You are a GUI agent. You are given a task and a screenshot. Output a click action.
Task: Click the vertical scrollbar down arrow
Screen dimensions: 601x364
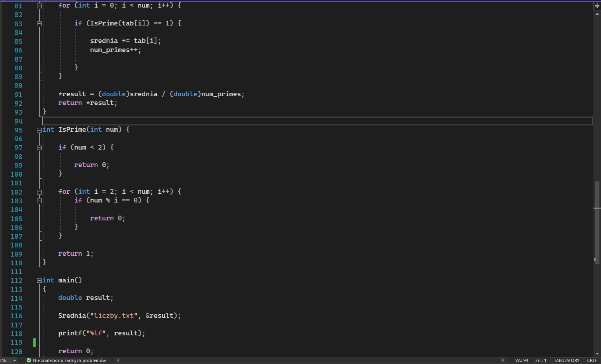[597, 354]
